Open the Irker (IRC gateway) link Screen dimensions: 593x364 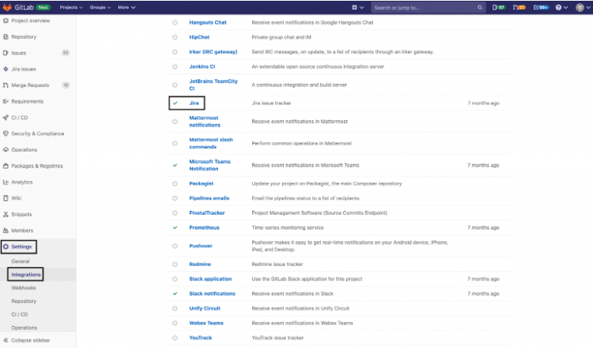213,52
